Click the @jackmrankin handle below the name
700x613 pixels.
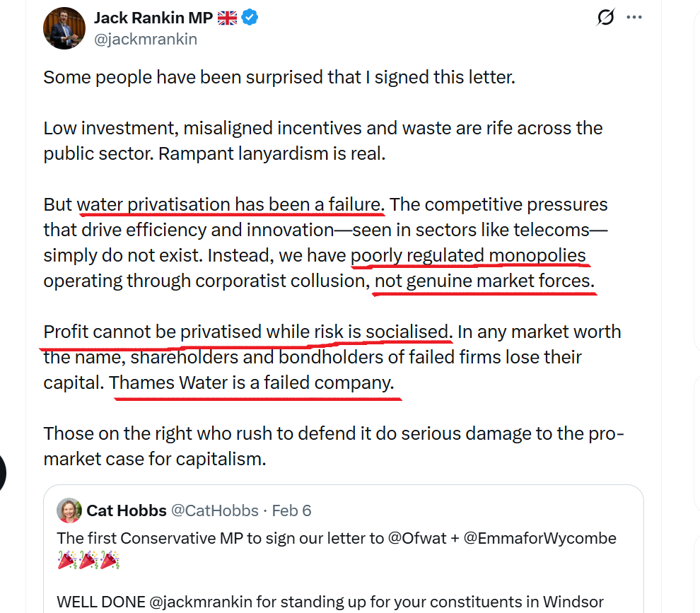click(146, 39)
